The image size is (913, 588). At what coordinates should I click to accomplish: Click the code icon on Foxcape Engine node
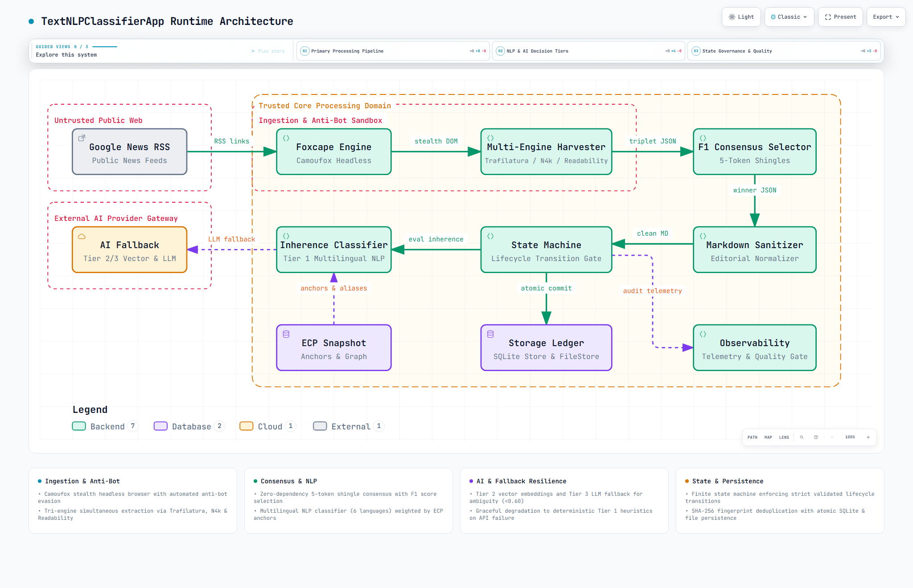286,138
